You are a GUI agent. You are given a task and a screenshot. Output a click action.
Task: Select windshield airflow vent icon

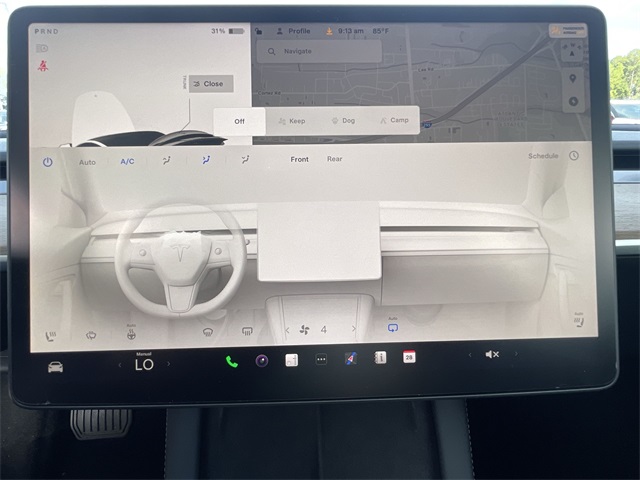click(166, 160)
